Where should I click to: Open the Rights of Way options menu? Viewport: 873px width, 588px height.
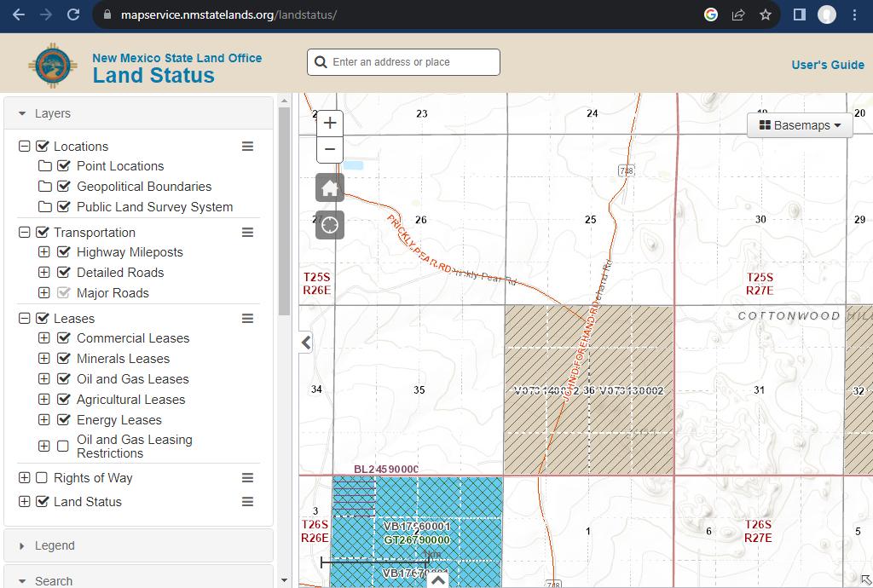pos(248,478)
